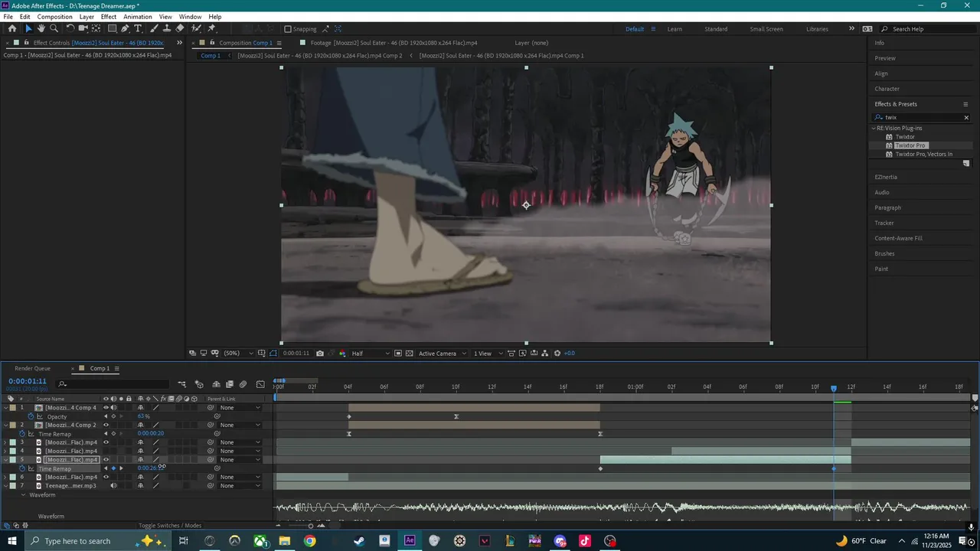Open the Composition menu
The height and width of the screenshot is (551, 980).
[54, 17]
